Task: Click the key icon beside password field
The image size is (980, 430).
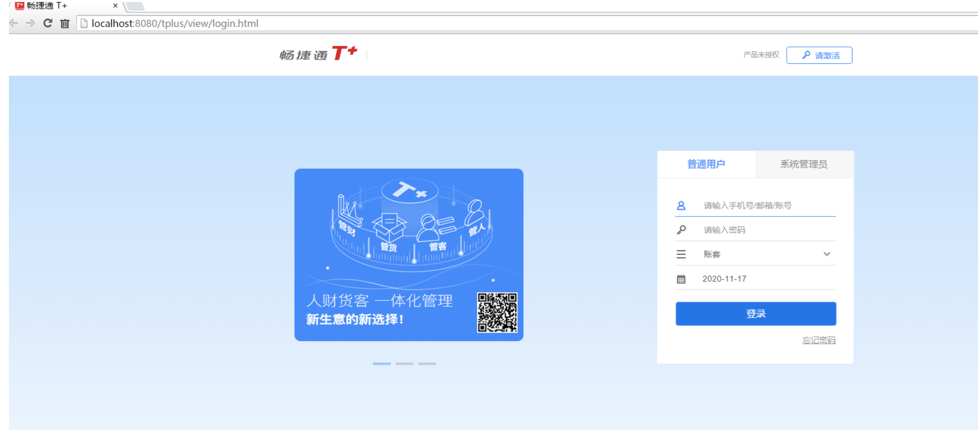Action: (681, 230)
